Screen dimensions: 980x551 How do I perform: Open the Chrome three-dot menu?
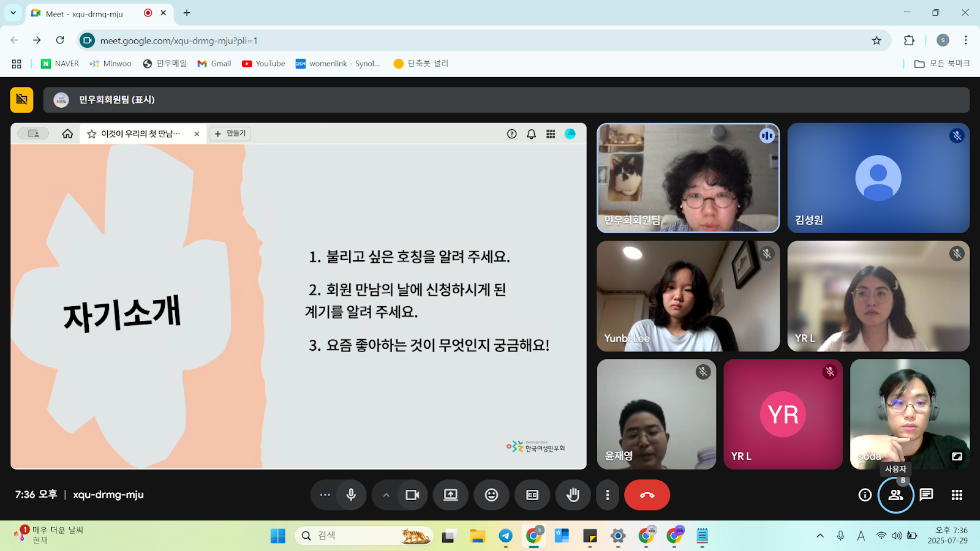coord(966,40)
